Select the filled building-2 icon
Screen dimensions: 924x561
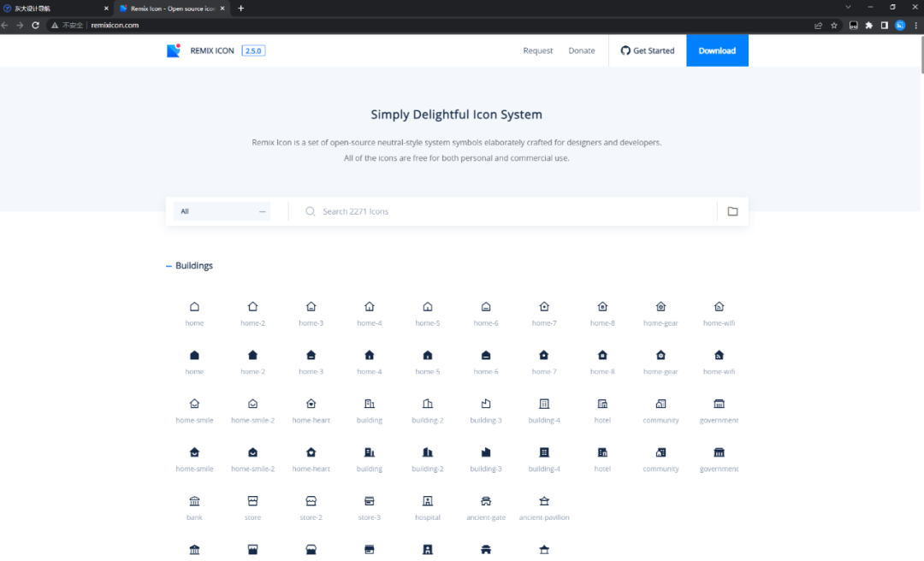[428, 452]
